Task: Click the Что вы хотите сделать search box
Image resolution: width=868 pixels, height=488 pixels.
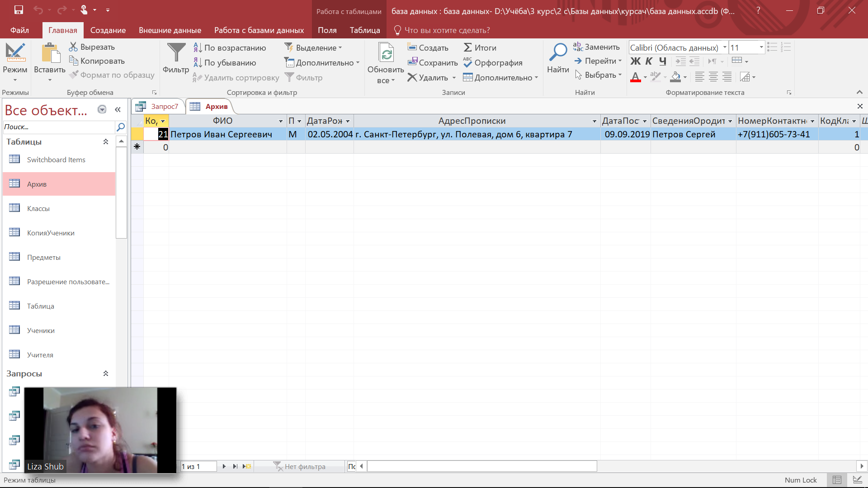Action: click(x=442, y=30)
